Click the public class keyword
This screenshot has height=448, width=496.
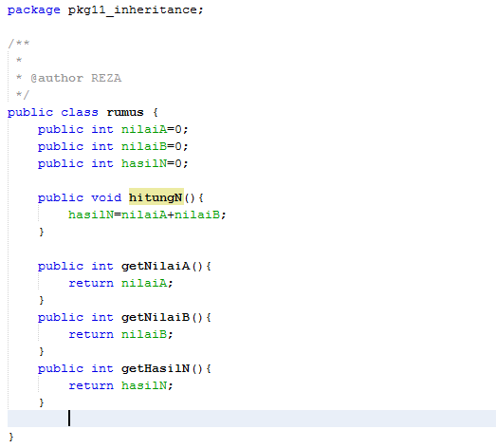[x=53, y=112]
